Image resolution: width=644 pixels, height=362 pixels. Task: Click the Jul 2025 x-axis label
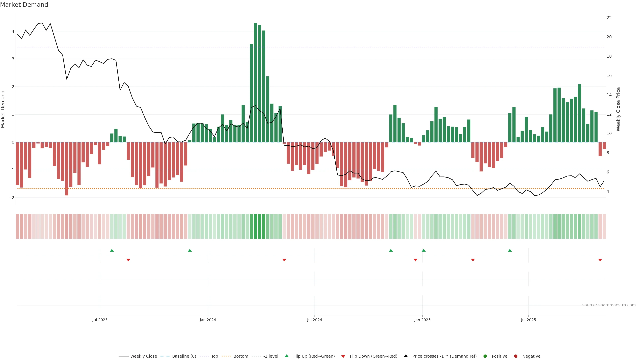click(528, 320)
